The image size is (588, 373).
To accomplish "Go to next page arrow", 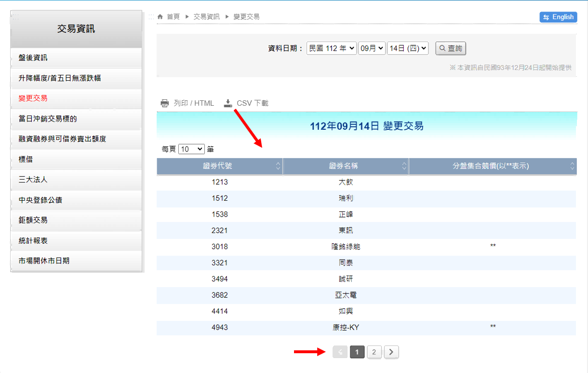I will [x=391, y=352].
